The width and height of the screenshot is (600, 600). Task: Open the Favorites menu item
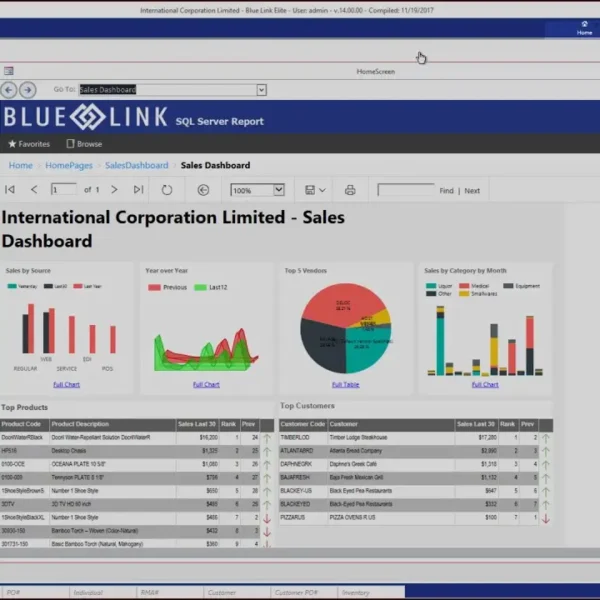coord(29,144)
